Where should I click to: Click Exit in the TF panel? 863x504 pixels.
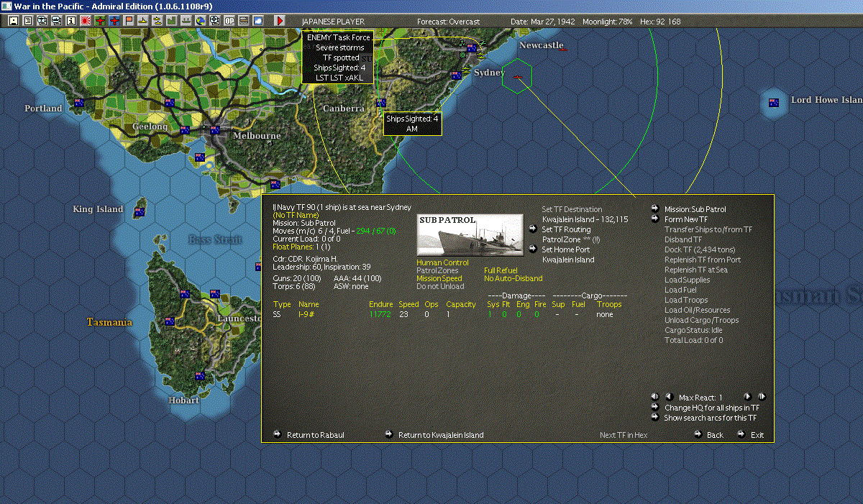point(757,435)
